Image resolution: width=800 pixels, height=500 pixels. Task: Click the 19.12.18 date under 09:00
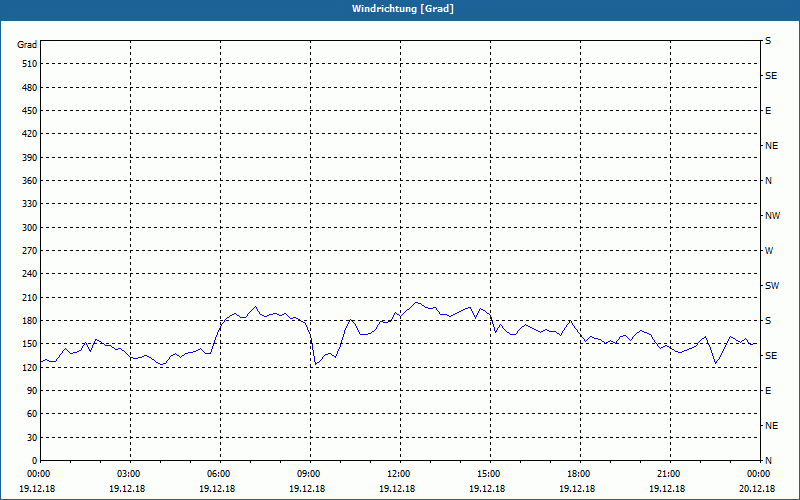(308, 489)
